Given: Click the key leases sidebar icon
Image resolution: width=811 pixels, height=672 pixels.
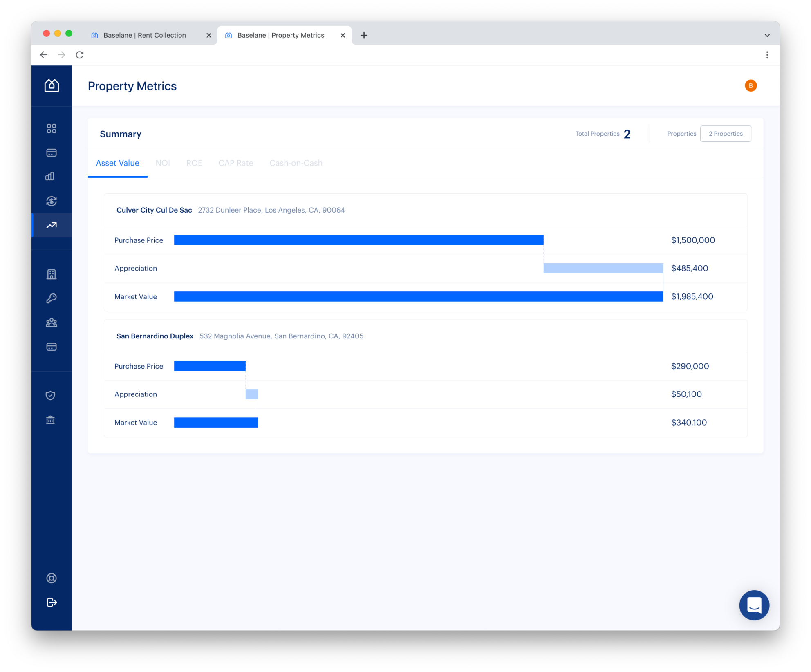Looking at the screenshot, I should click(52, 298).
